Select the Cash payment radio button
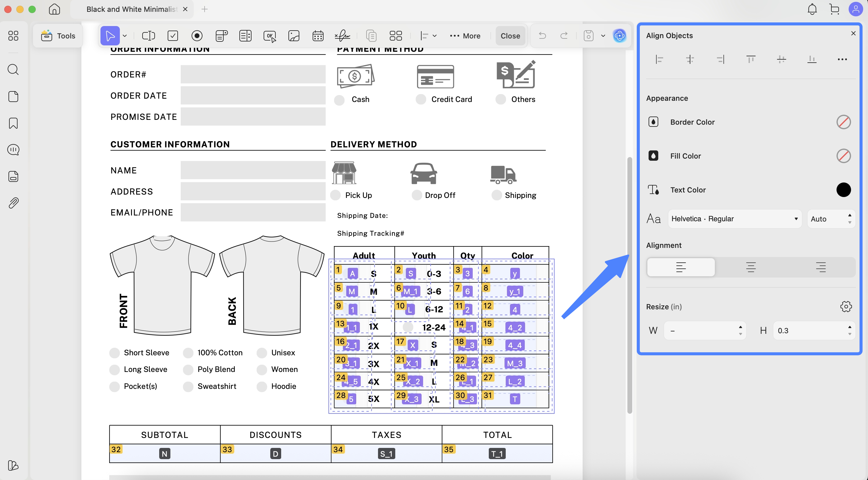Image resolution: width=868 pixels, height=480 pixels. (340, 100)
